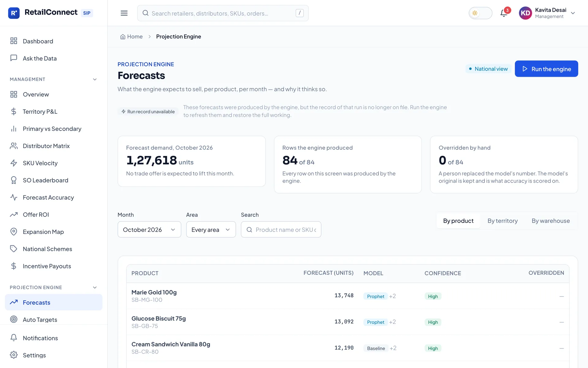
Task: Open the notifications bell icon
Action: pos(504,13)
